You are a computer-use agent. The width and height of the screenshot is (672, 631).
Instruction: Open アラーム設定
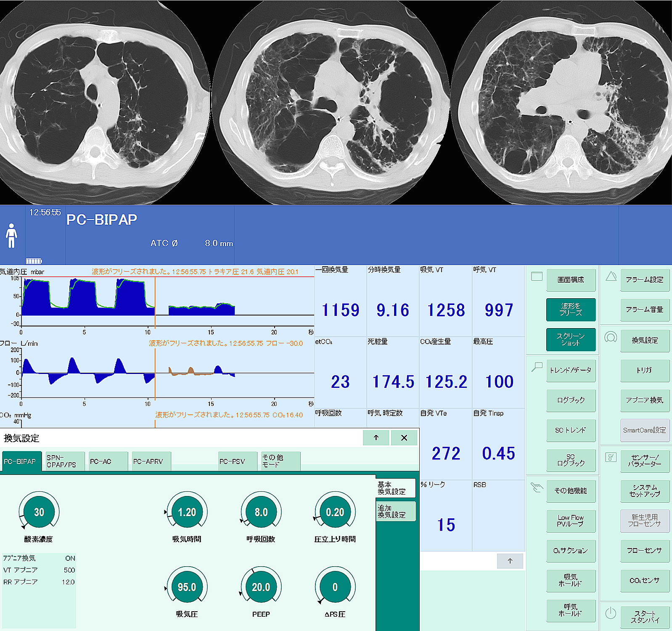[645, 280]
